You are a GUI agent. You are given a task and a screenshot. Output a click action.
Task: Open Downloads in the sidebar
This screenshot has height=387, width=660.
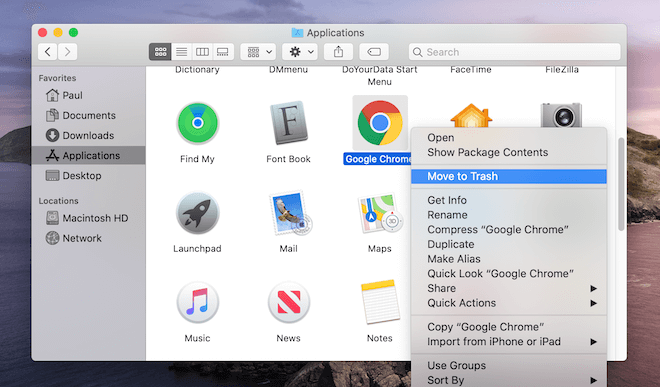(x=88, y=136)
